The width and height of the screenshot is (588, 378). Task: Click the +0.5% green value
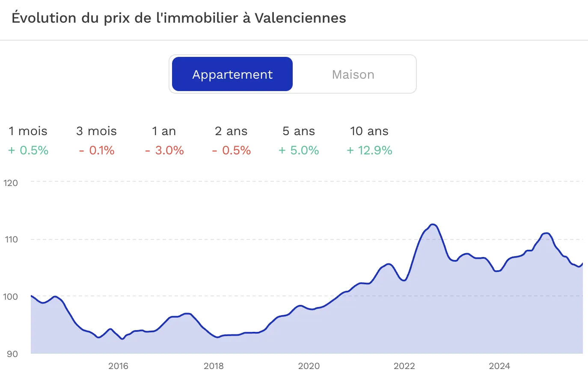tap(27, 151)
